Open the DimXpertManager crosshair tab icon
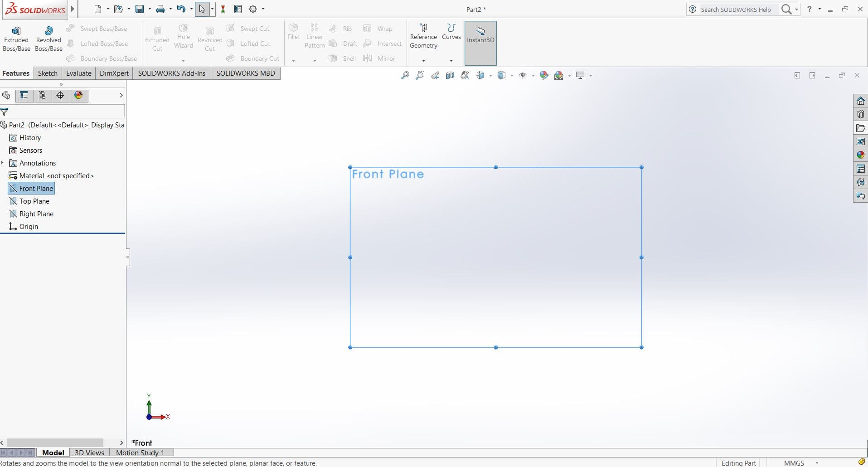 (x=60, y=95)
